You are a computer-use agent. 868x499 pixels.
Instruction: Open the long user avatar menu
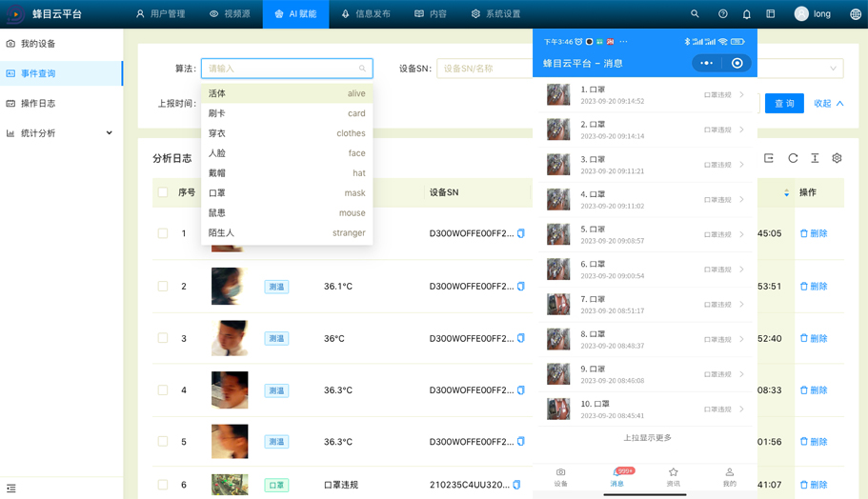click(813, 14)
